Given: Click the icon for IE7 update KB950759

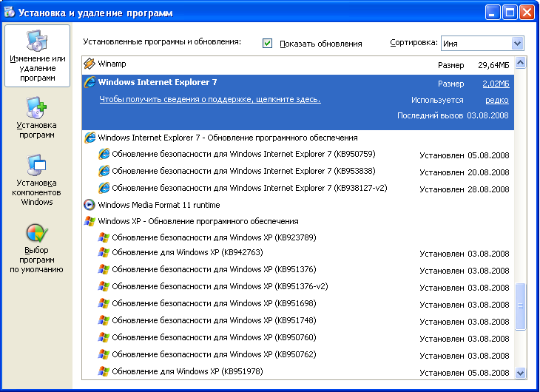Looking at the screenshot, I should [x=104, y=154].
